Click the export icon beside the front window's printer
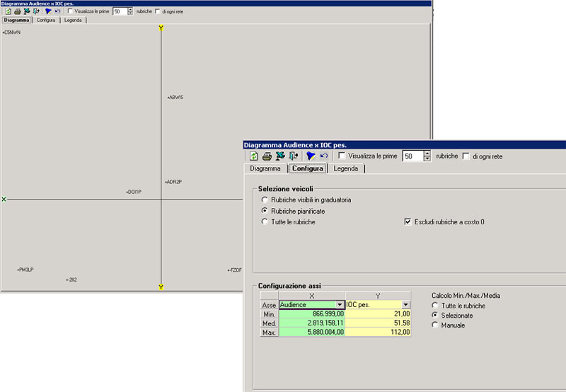The height and width of the screenshot is (392, 566). [279, 156]
